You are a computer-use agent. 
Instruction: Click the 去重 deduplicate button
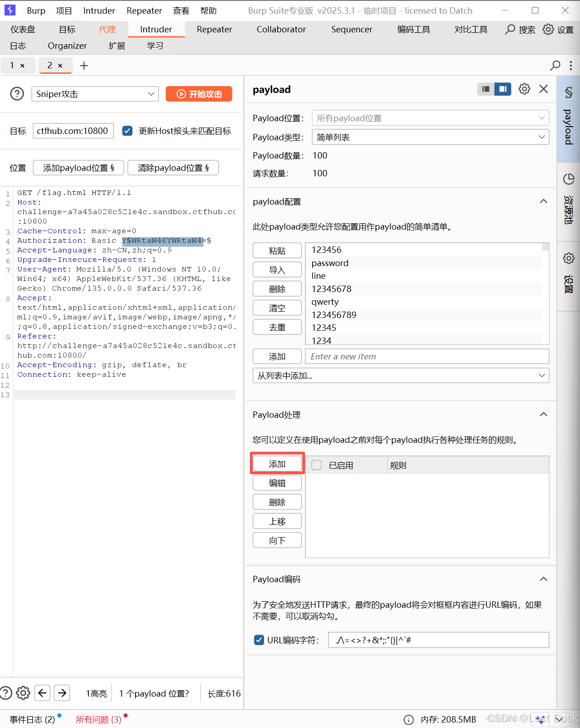point(277,327)
